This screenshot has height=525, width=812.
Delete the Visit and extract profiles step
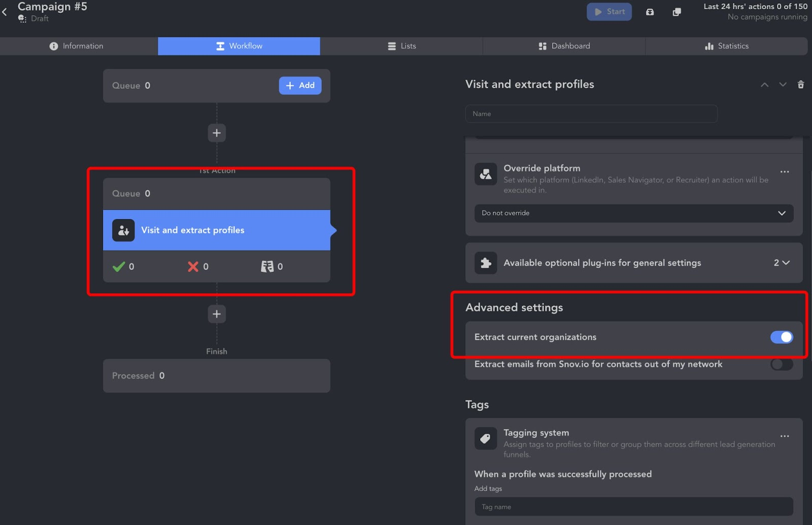coord(801,85)
